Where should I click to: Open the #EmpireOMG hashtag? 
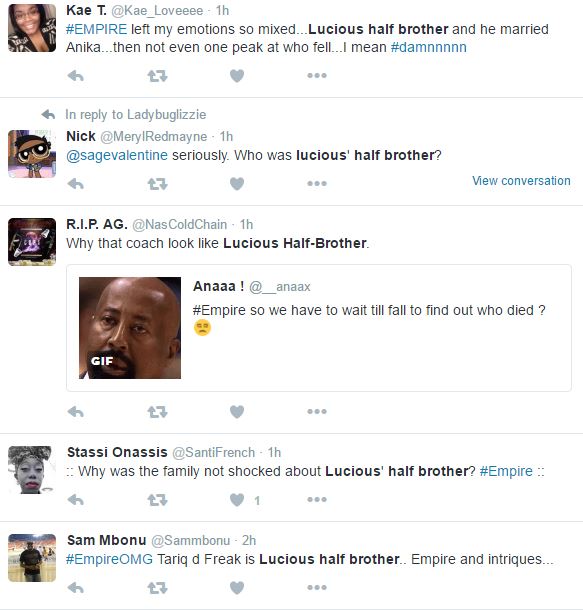click(109, 559)
